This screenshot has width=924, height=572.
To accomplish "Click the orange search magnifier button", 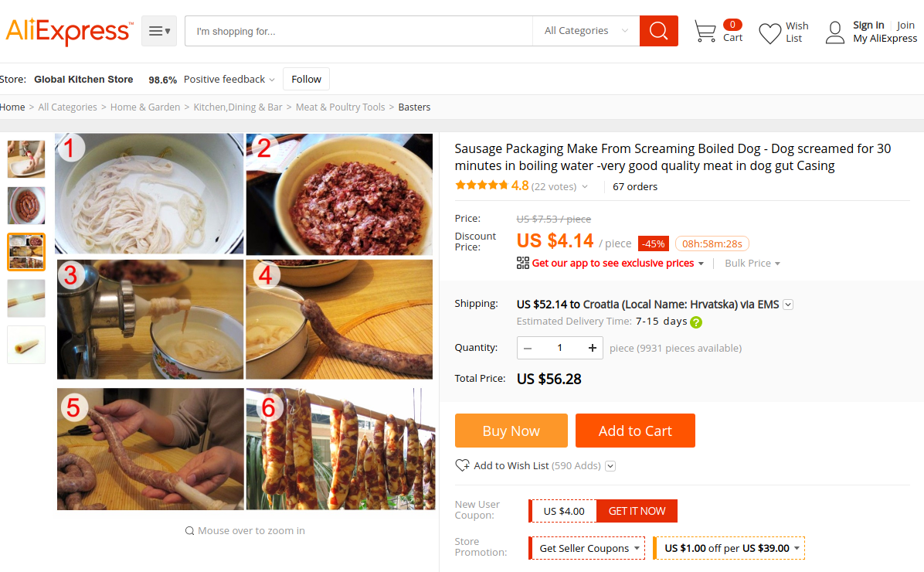I will coord(658,31).
